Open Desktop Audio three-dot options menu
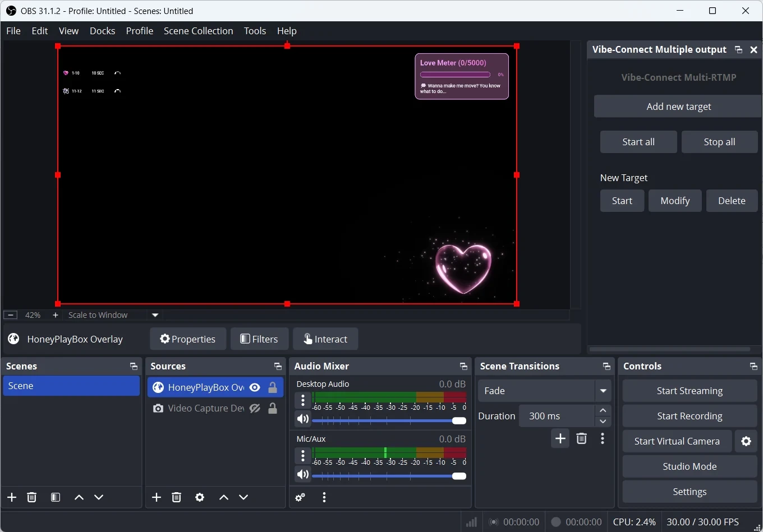763x532 pixels. pyautogui.click(x=303, y=400)
